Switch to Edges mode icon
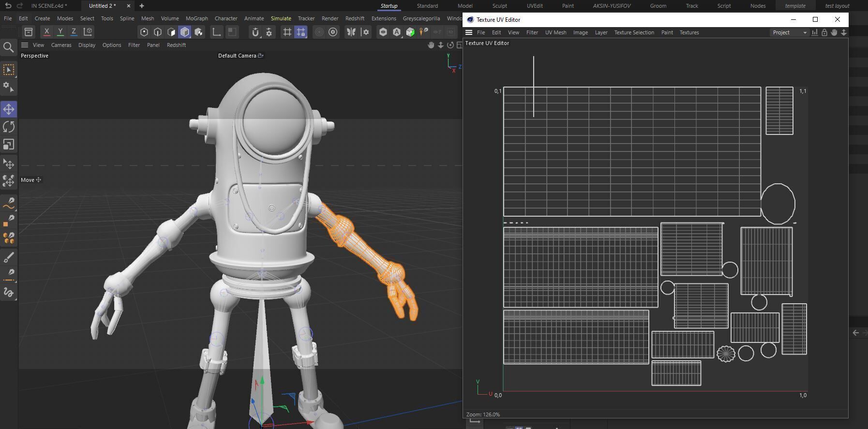Screen dimensions: 868x429 pyautogui.click(x=158, y=32)
